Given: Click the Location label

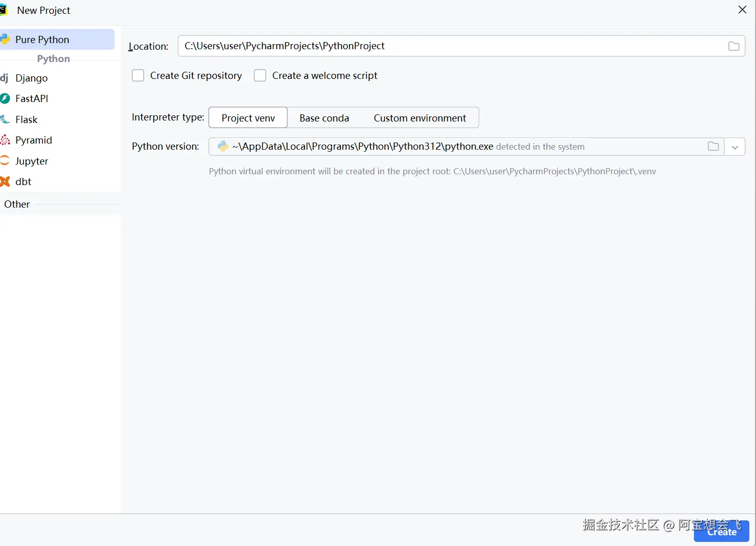Looking at the screenshot, I should [x=148, y=46].
